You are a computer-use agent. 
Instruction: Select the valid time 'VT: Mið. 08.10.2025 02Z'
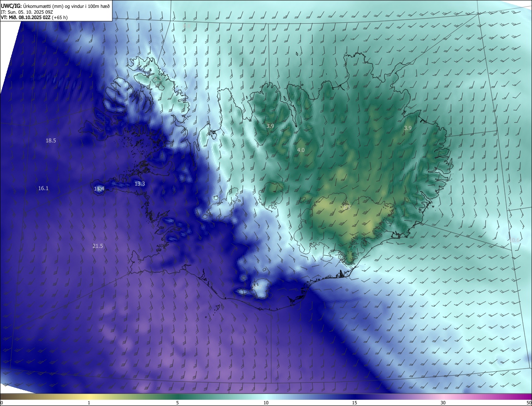26,17
